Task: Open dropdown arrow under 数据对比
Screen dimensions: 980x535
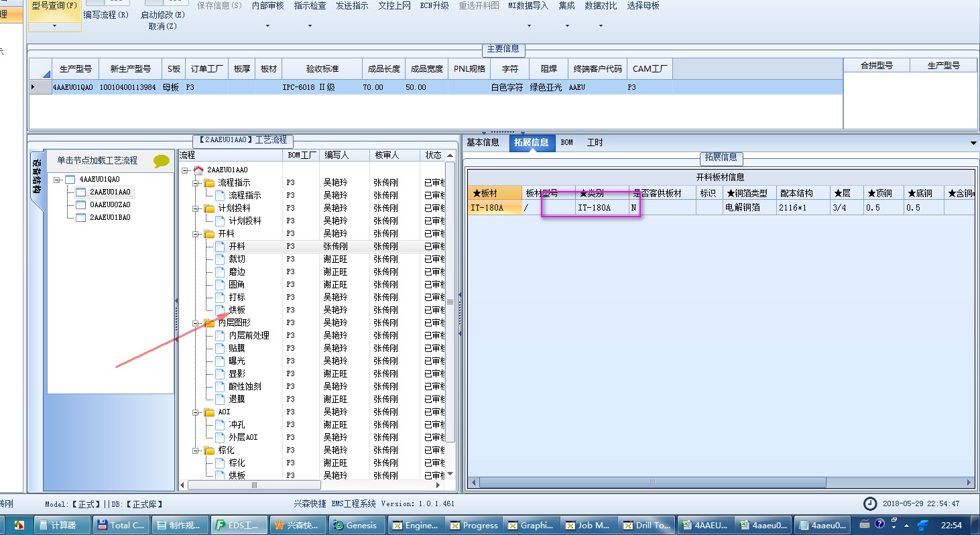Action: pyautogui.click(x=601, y=26)
